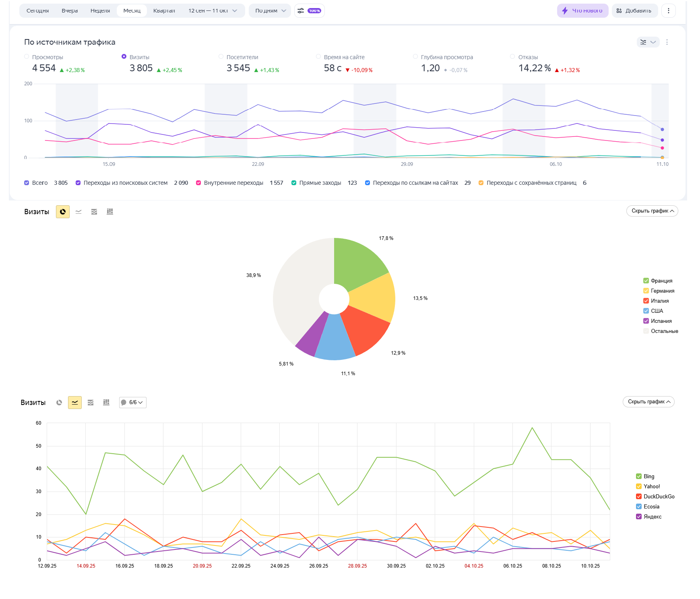Image resolution: width=700 pixels, height=599 pixels.
Task: Uncheck Франция in the pie legend
Action: 646,281
